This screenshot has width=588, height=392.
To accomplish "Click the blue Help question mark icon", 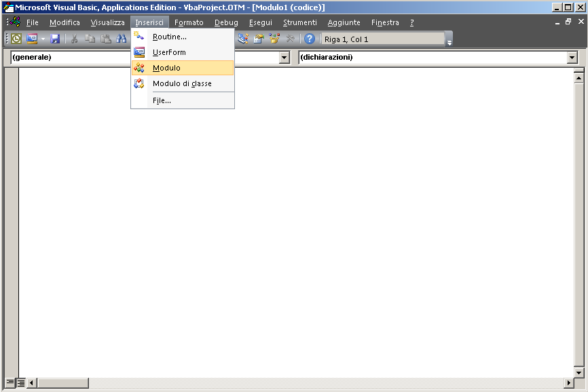I will (x=310, y=39).
